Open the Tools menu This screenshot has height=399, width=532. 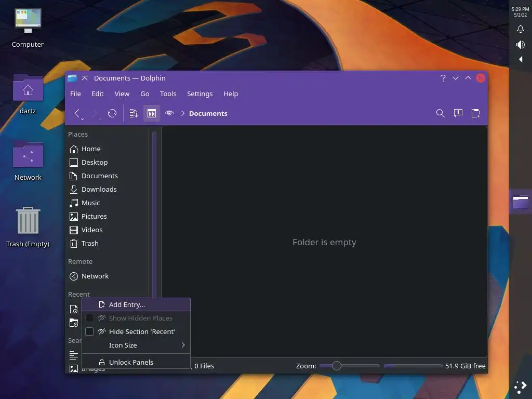coord(168,94)
